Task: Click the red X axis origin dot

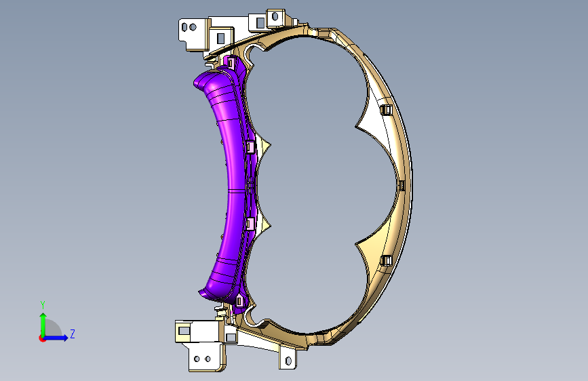Action: pos(41,338)
